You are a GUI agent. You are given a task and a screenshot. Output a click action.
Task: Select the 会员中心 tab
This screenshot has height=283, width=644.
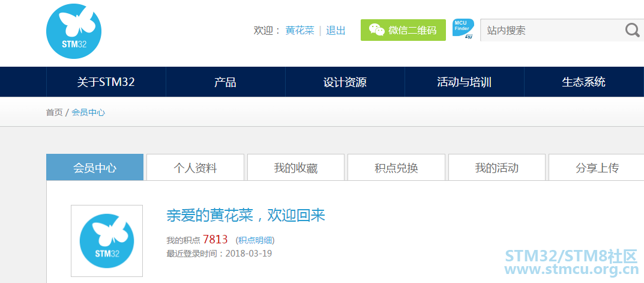(x=95, y=168)
